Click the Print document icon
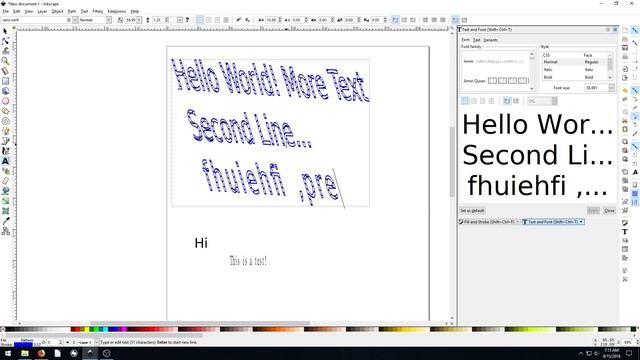 coord(625,57)
